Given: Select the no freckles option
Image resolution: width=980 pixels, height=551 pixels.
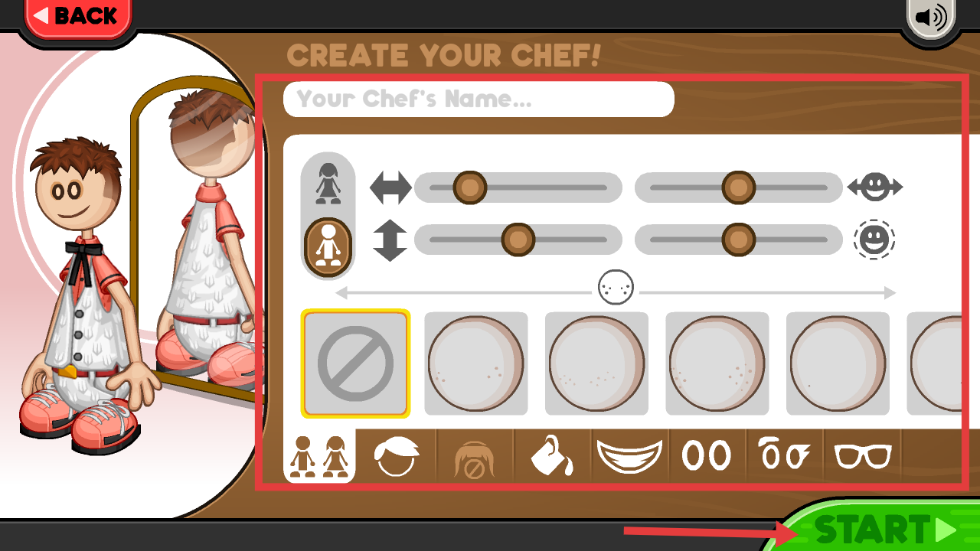Looking at the screenshot, I should pos(355,364).
